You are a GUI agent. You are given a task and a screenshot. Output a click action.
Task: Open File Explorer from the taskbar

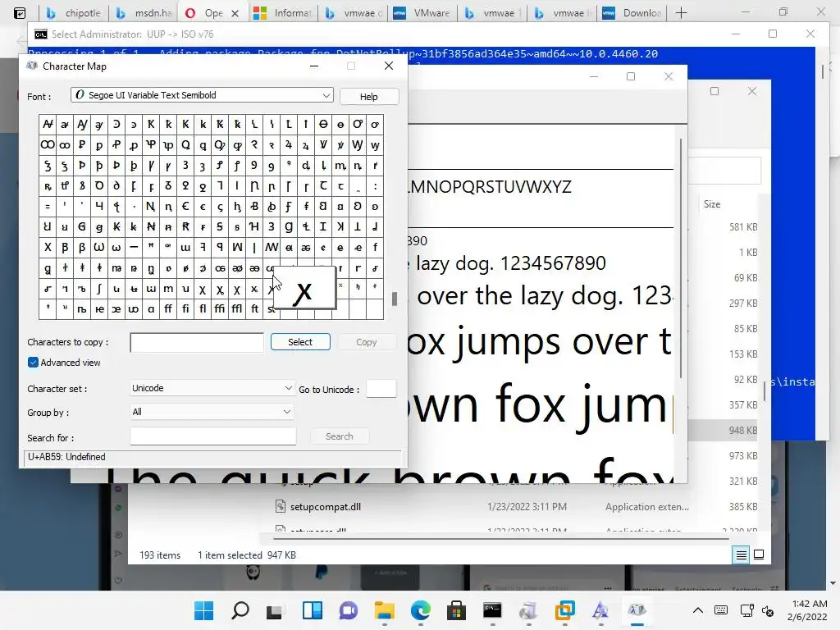pyautogui.click(x=384, y=610)
